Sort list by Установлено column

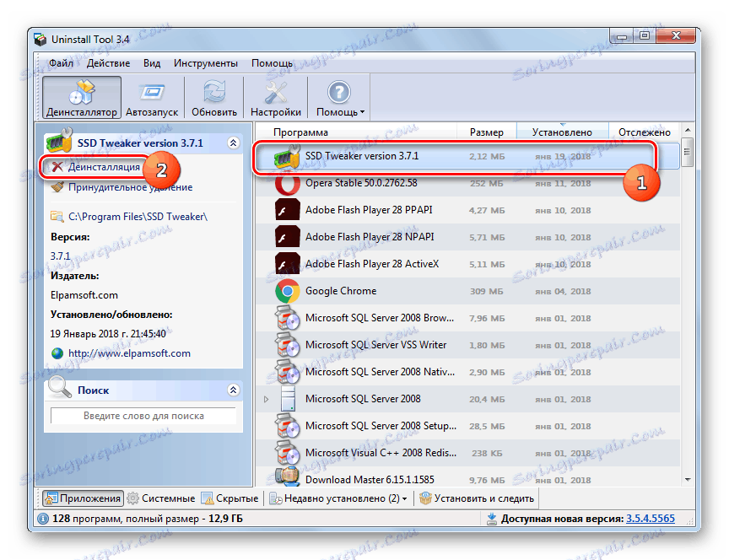pos(562,132)
